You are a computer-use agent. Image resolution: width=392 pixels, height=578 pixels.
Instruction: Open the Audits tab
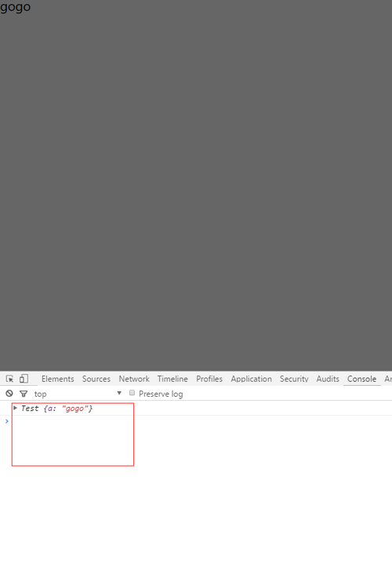[328, 379]
